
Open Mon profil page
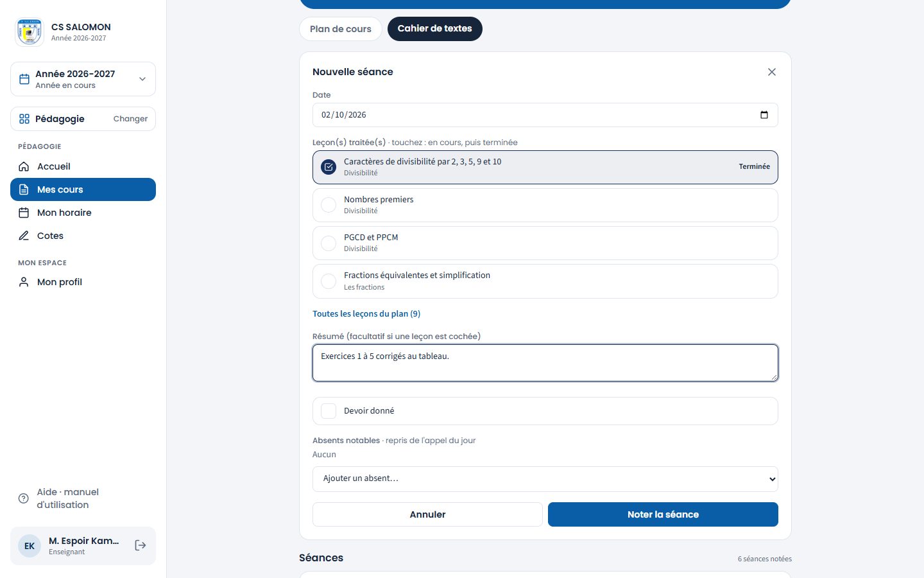click(83, 282)
